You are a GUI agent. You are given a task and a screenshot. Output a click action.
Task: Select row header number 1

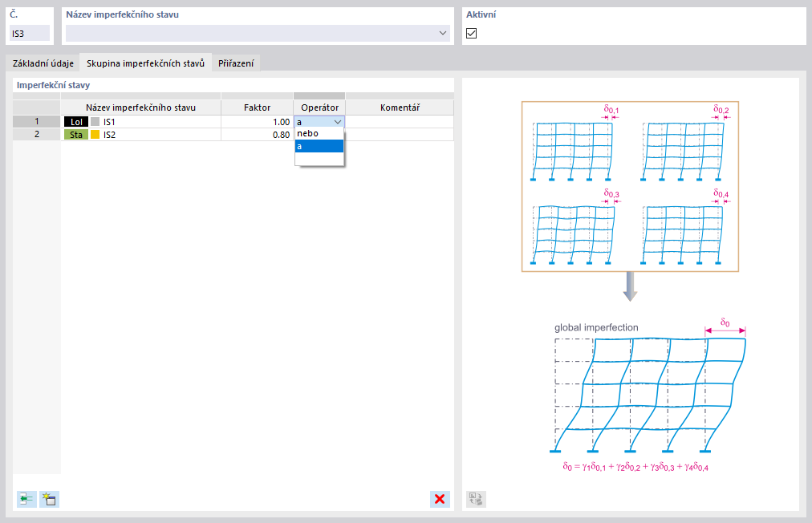37,121
